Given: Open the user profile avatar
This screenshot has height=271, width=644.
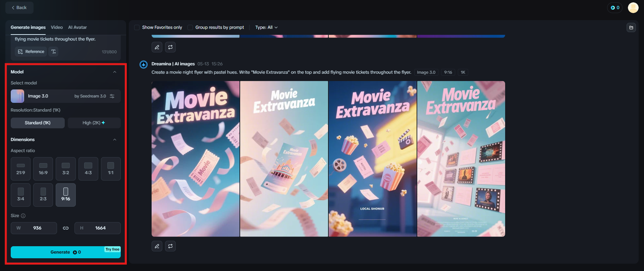Looking at the screenshot, I should [633, 8].
